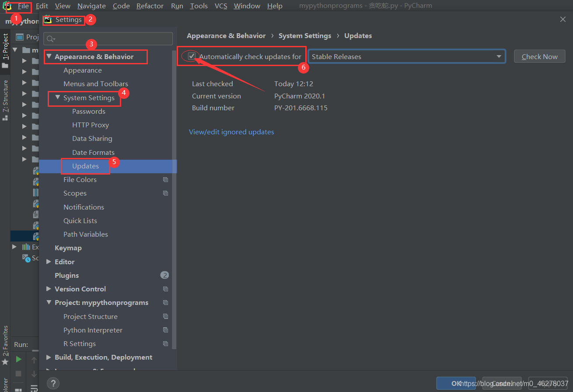Open the Navigate menu
Image resolution: width=573 pixels, height=392 pixels.
[91, 6]
